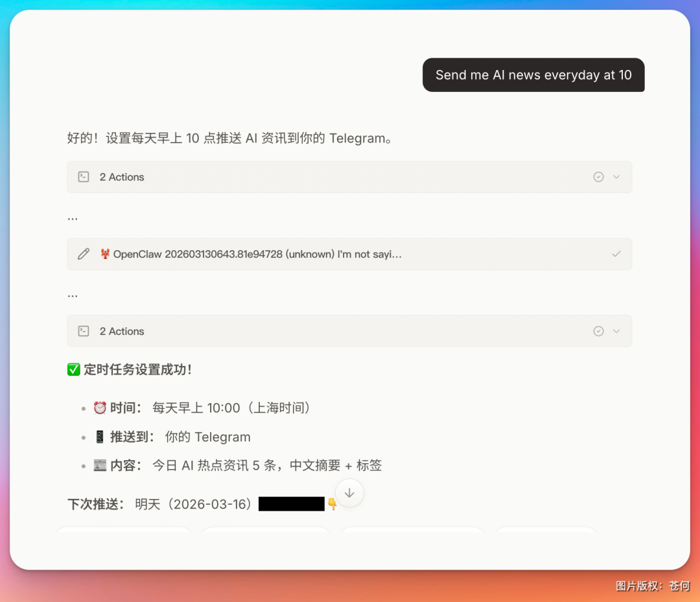The width and height of the screenshot is (700, 602).
Task: Click the scroll-to-bottom arrow button
Action: [349, 492]
